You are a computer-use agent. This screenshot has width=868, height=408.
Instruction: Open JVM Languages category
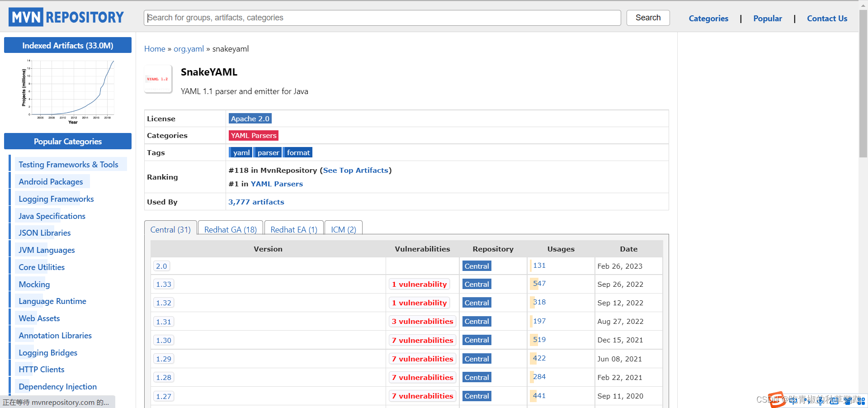tap(47, 250)
